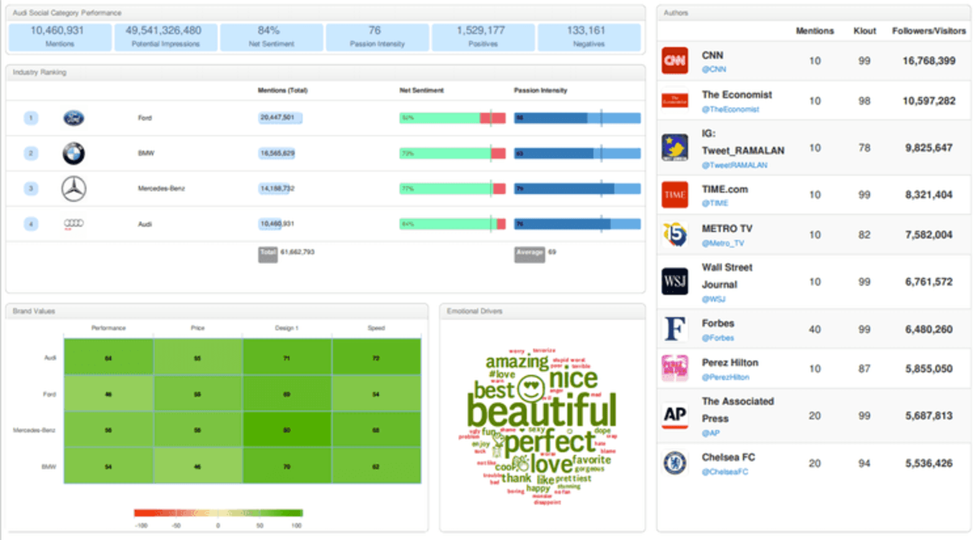Select the Ford logo in Industry Ranking
Screen dimensions: 980x540
tap(73, 118)
